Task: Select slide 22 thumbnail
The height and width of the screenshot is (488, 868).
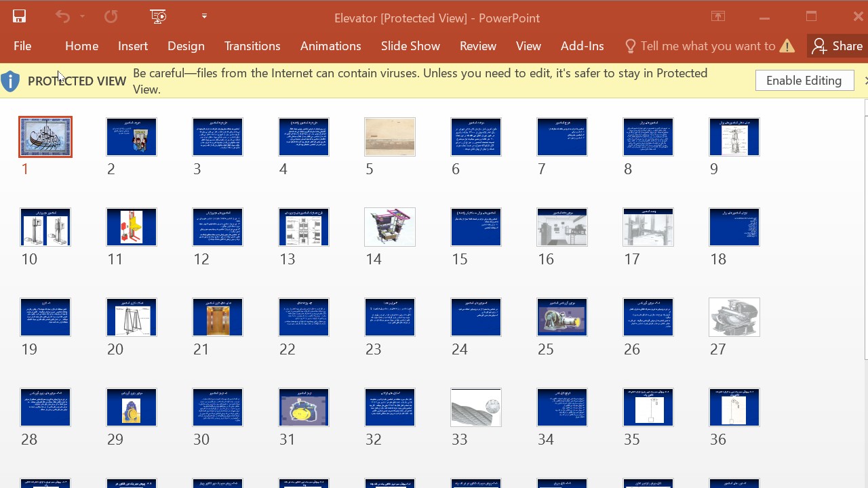Action: pos(304,317)
